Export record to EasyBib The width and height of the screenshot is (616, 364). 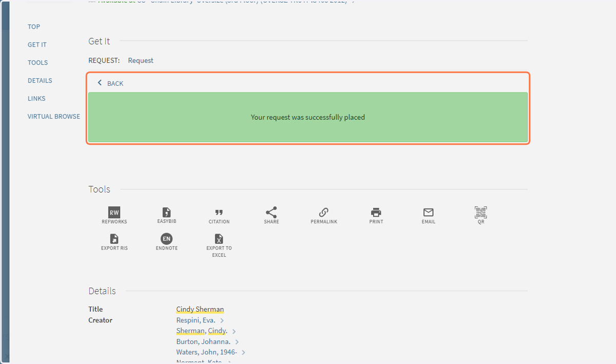(x=166, y=216)
